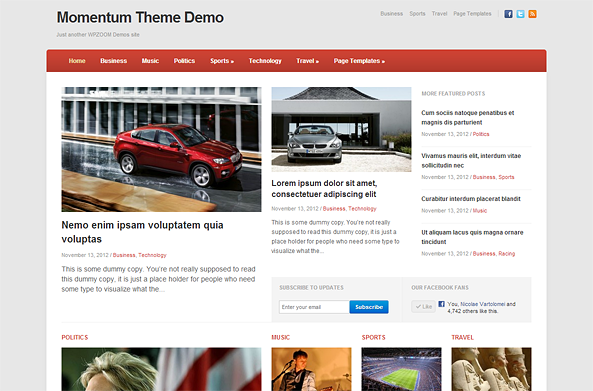Image resolution: width=593 pixels, height=391 pixels.
Task: Open the silver BMW post thumbnail
Action: (341, 129)
